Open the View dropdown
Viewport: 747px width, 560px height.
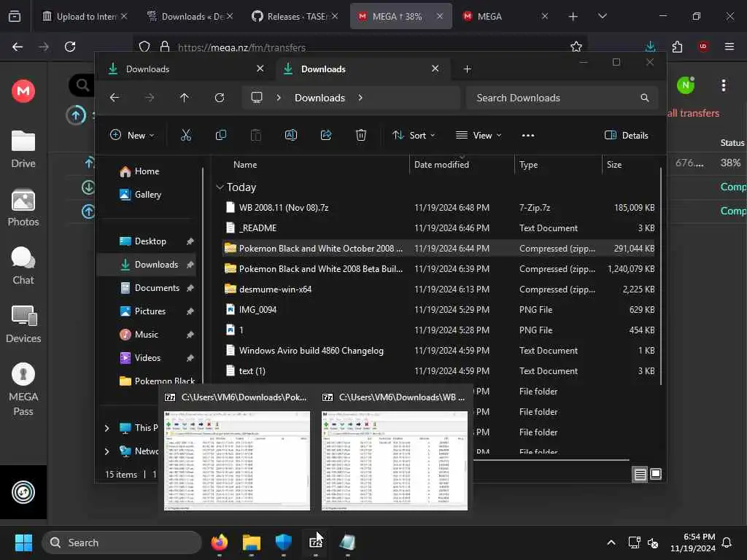click(x=479, y=135)
